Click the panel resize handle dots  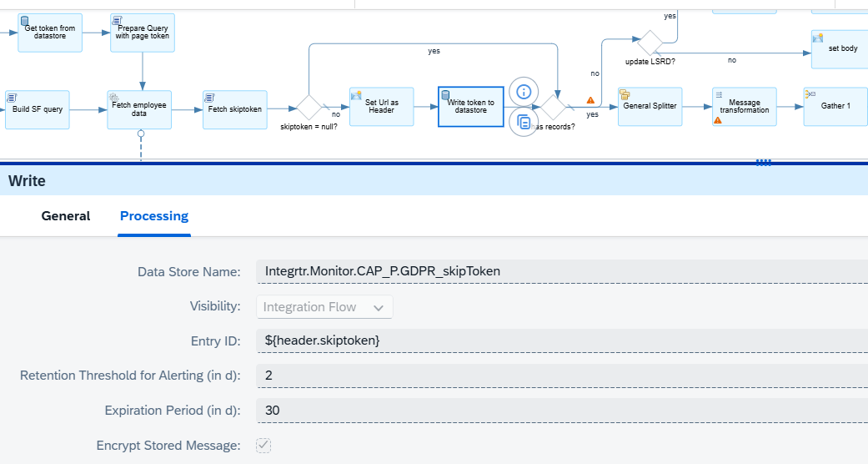click(764, 163)
